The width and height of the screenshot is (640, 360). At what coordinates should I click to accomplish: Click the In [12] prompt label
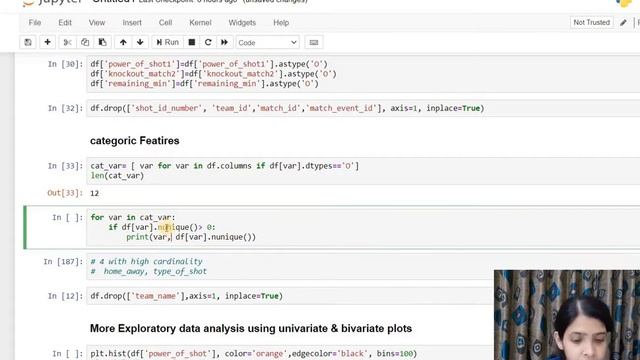pyautogui.click(x=65, y=296)
